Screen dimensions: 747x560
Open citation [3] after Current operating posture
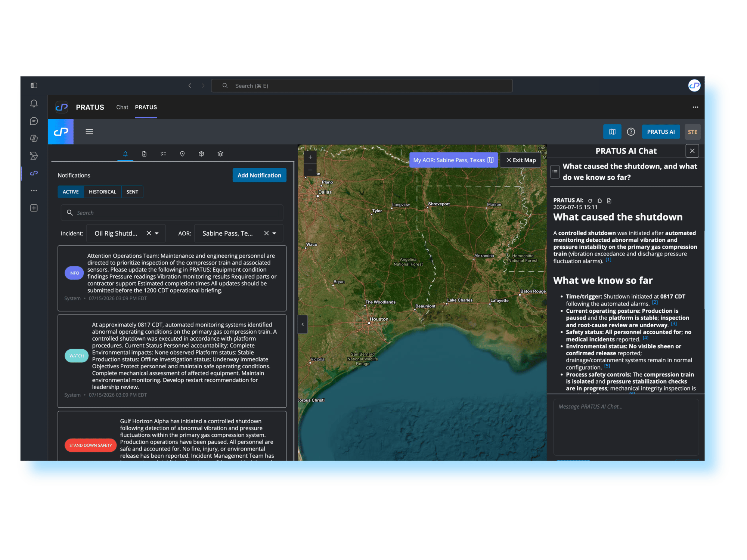[x=674, y=324]
